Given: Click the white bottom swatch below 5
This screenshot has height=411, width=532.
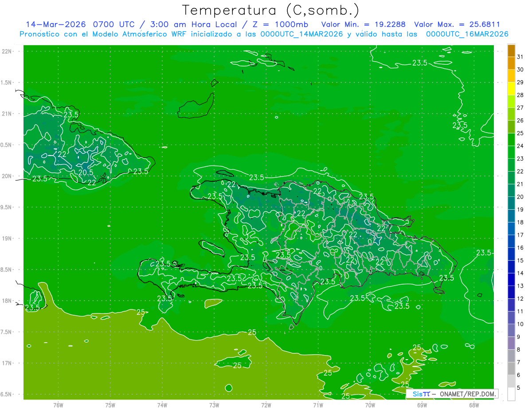Looking at the screenshot, I should 511,394.
